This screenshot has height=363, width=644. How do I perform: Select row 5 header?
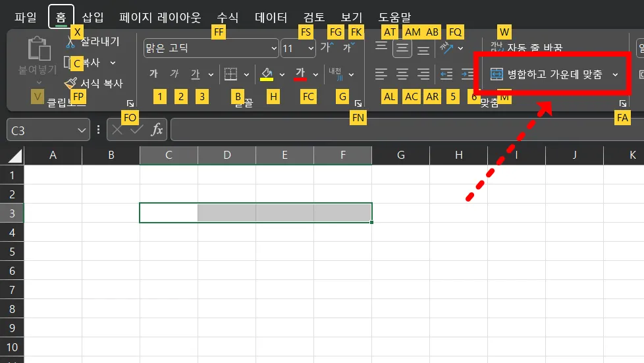pos(12,251)
